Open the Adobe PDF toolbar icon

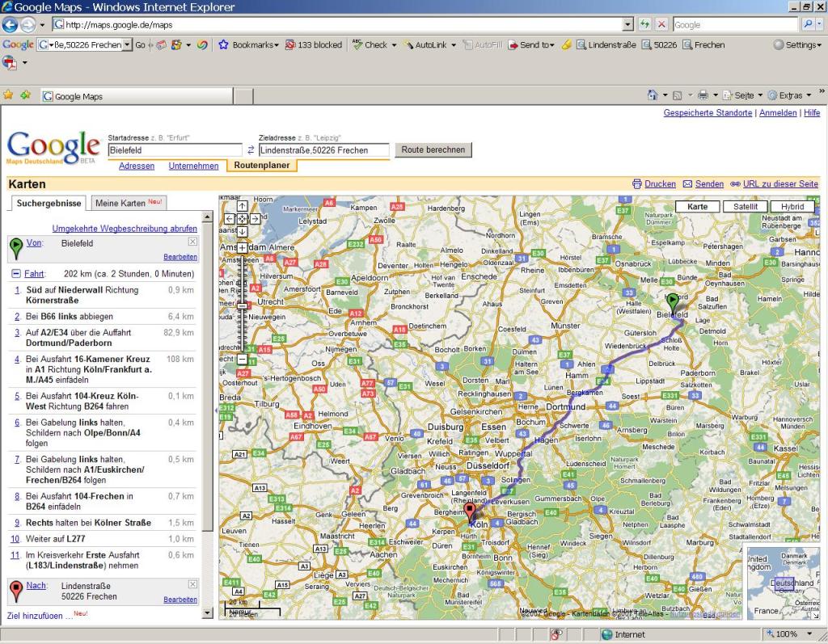pos(10,63)
